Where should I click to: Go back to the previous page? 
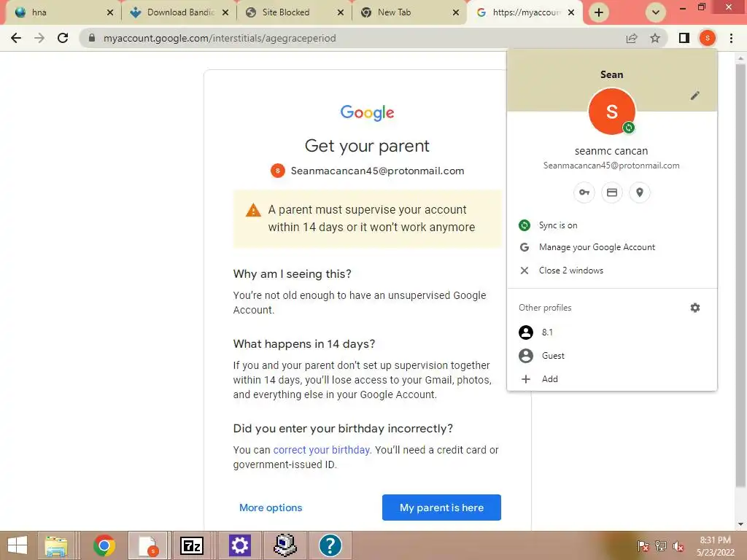pyautogui.click(x=16, y=38)
